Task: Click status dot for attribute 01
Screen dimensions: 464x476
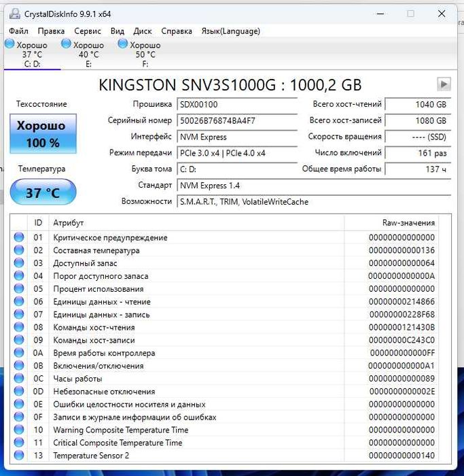Action: coord(19,237)
